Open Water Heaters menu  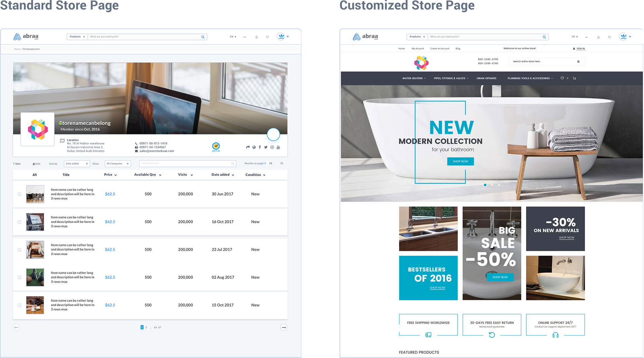point(414,78)
